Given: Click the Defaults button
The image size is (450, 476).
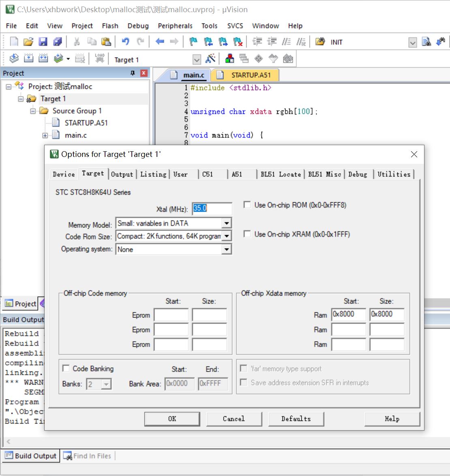Looking at the screenshot, I should 296,419.
